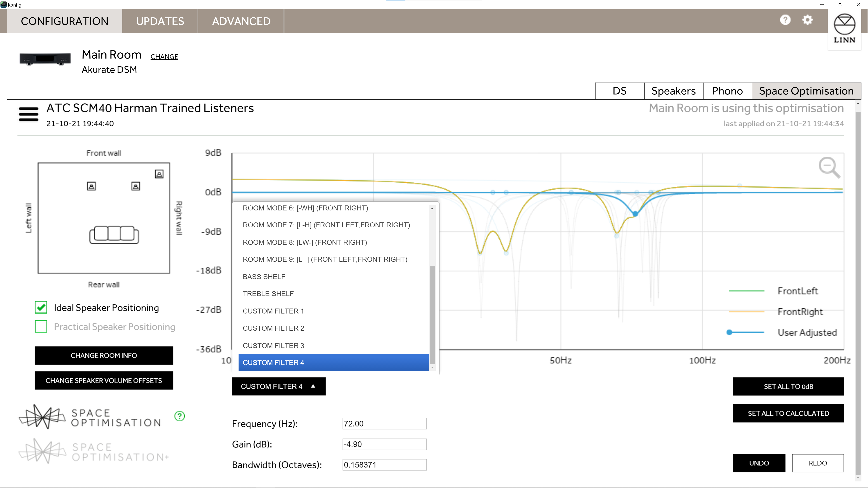Click the Bandwidth (Octaves) input field

[384, 465]
